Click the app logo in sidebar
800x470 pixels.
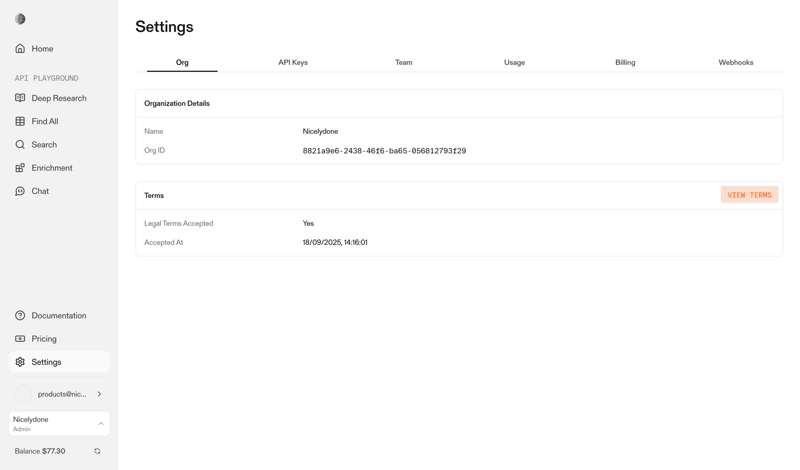click(20, 19)
